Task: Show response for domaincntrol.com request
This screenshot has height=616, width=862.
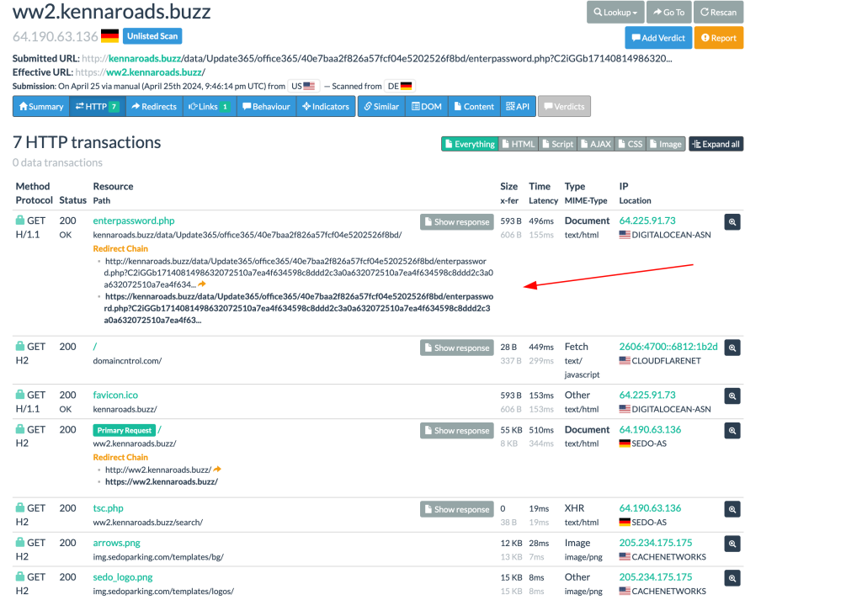Action: 457,348
